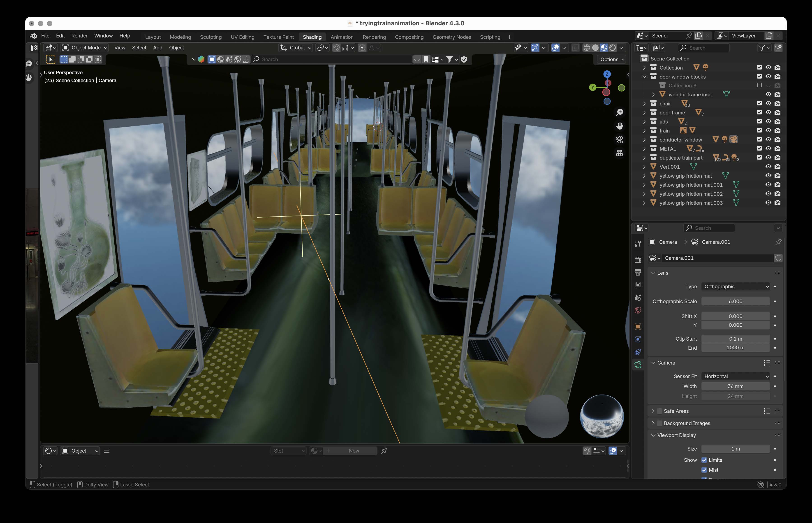Screen dimensions: 812x523
Task: Enable the Safe Areas checkbox
Action: [x=659, y=411]
